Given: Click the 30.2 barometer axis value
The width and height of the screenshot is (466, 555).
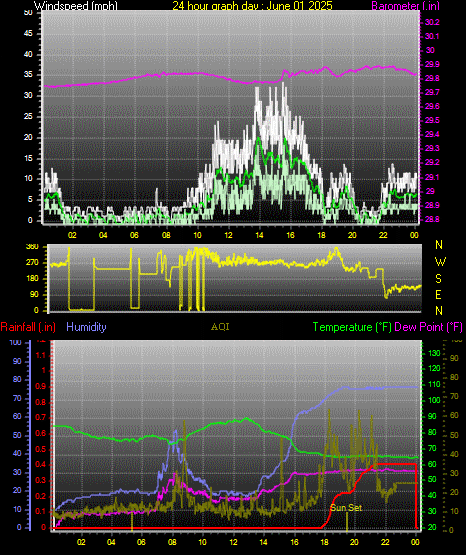Looking at the screenshot, I should click(x=432, y=22).
